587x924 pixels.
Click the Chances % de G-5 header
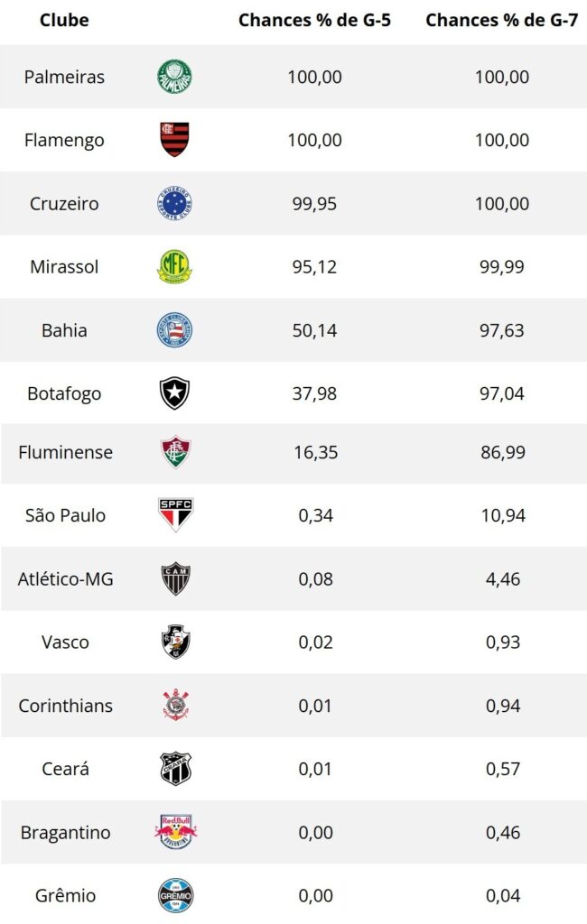314,20
